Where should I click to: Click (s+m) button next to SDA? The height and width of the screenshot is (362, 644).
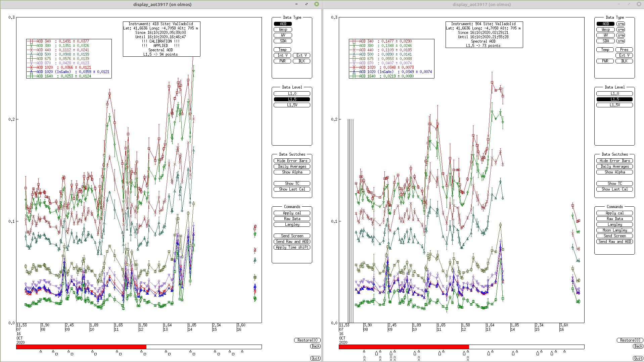tap(621, 41)
